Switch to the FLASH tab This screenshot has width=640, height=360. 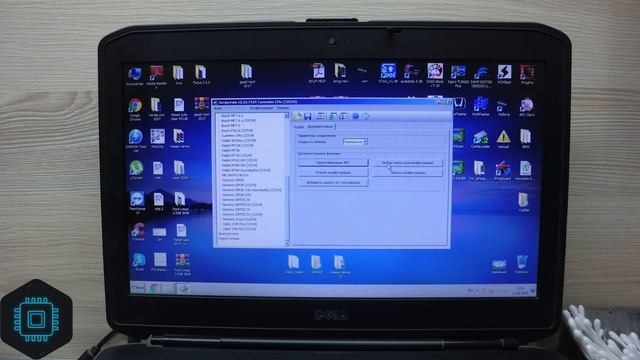[x=299, y=127]
